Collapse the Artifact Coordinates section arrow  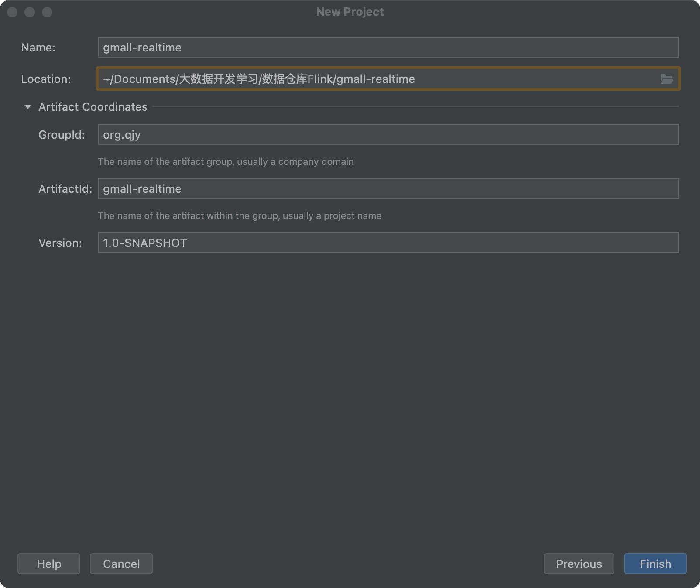(x=28, y=107)
